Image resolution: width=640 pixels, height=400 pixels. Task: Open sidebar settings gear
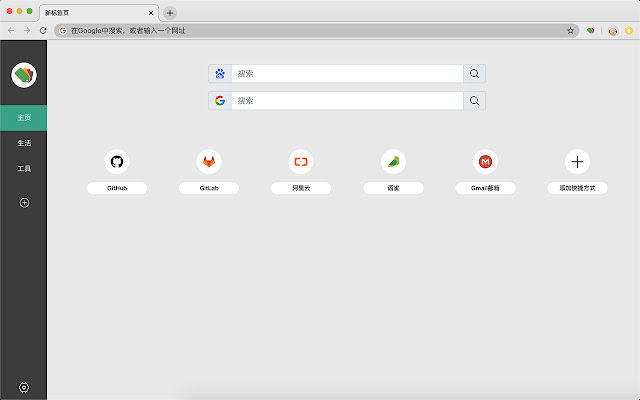click(x=24, y=387)
